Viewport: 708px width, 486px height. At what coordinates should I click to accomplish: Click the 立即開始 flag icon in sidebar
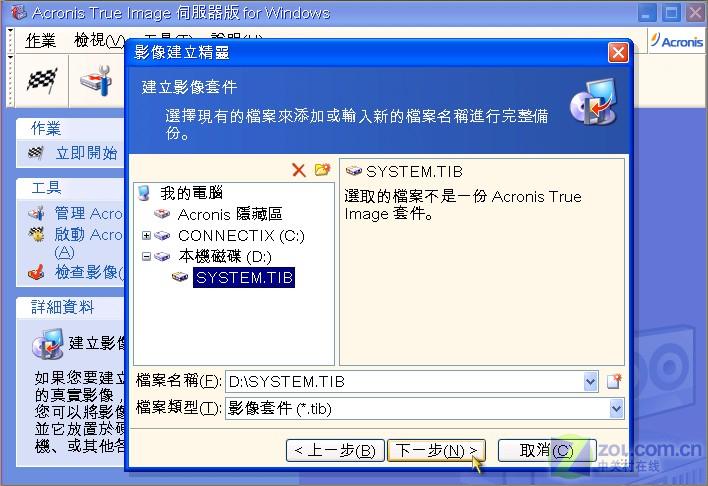(x=36, y=153)
